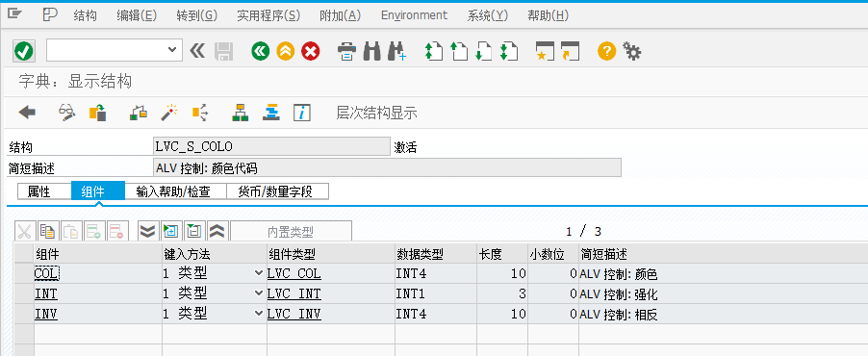868x356 pixels.
Task: Click the Other Object icon
Action: 98,113
